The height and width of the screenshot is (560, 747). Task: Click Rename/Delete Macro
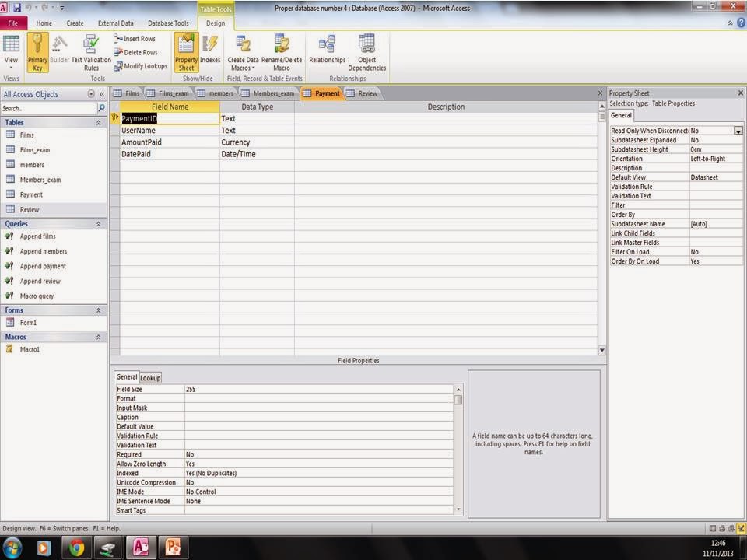coord(282,52)
